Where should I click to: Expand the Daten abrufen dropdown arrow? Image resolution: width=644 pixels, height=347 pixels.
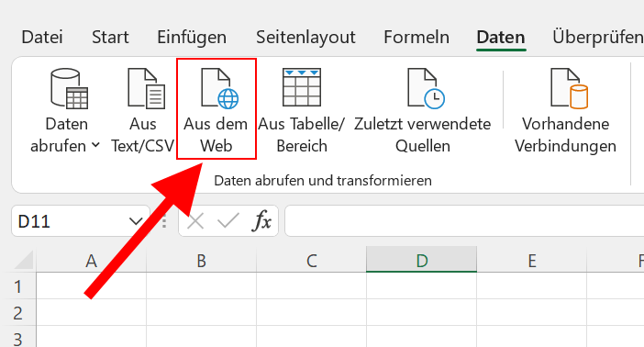pos(95,145)
